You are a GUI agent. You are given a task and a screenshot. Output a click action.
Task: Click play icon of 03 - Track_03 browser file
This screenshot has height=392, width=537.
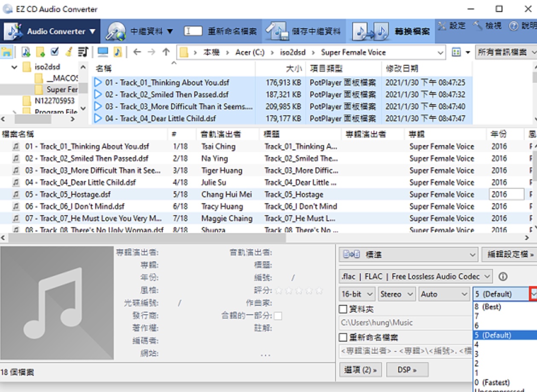point(98,106)
